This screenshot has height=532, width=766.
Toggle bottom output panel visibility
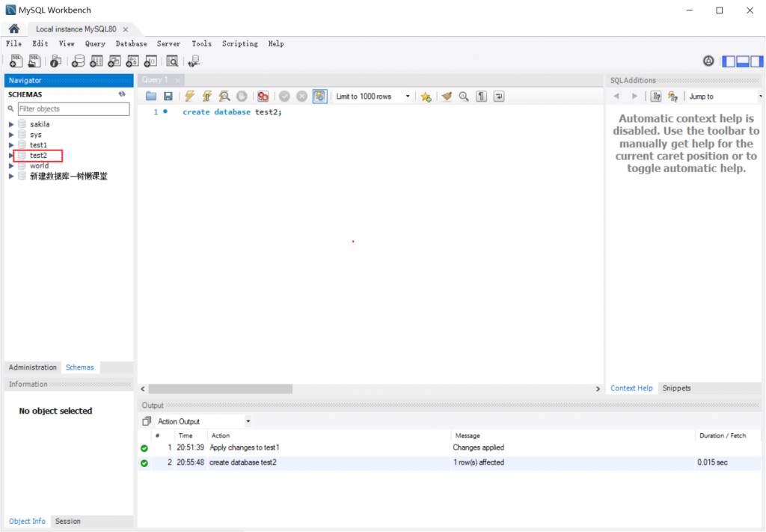click(x=743, y=61)
